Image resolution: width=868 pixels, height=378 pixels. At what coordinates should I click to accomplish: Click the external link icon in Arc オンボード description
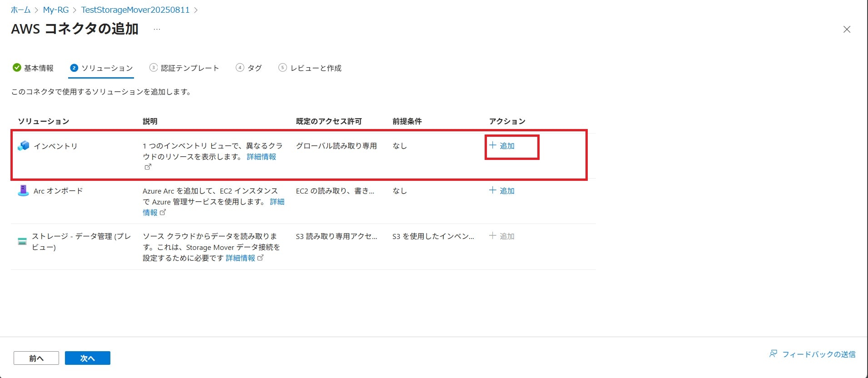coord(163,212)
